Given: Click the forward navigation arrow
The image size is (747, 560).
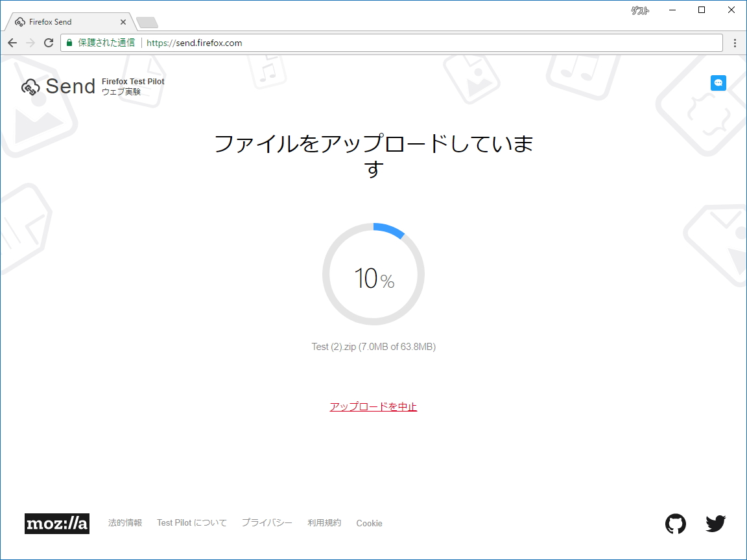Looking at the screenshot, I should tap(30, 42).
